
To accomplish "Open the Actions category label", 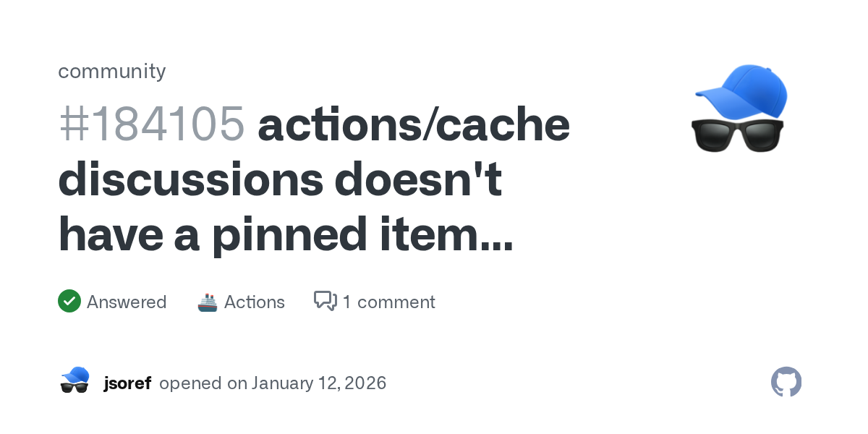I will click(255, 302).
